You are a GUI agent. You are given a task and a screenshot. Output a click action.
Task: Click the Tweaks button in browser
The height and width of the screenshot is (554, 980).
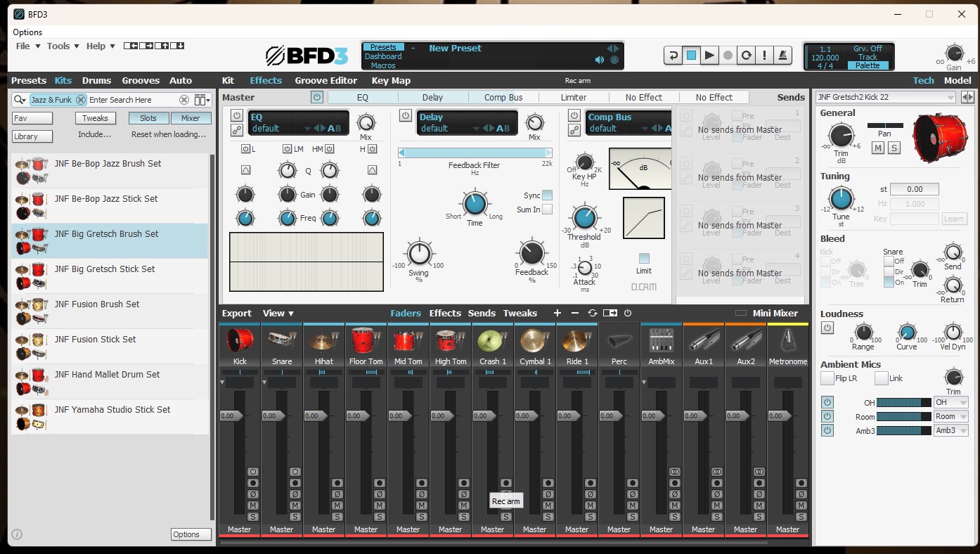pyautogui.click(x=96, y=118)
